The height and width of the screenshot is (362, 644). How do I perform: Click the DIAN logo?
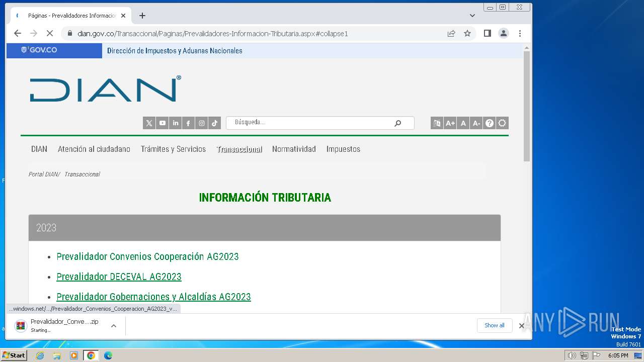[x=105, y=89]
